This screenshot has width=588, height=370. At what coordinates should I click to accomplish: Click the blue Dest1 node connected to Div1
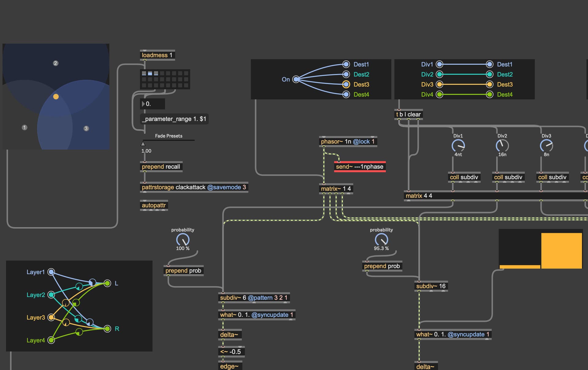tap(490, 64)
